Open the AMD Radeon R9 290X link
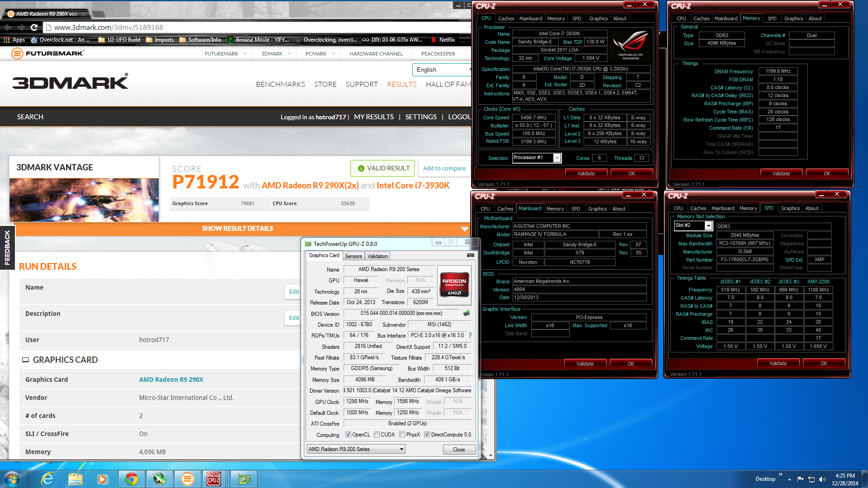The image size is (868, 488). click(x=171, y=380)
